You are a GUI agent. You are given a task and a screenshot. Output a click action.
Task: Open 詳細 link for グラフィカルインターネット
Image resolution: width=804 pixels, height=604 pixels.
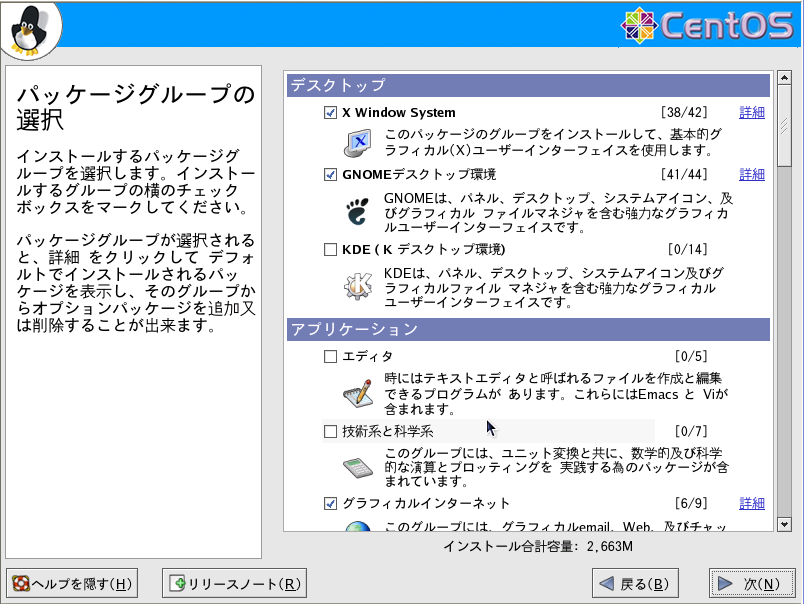click(752, 504)
